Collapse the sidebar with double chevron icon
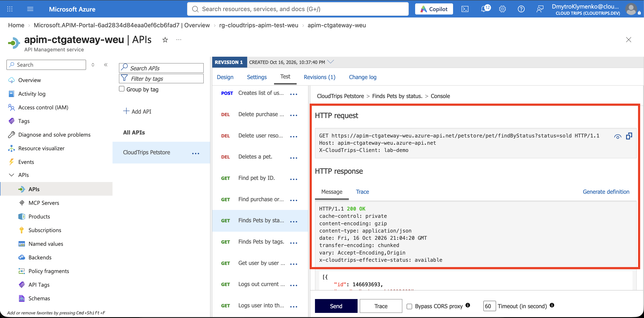This screenshot has height=318, width=644. pyautogui.click(x=106, y=65)
